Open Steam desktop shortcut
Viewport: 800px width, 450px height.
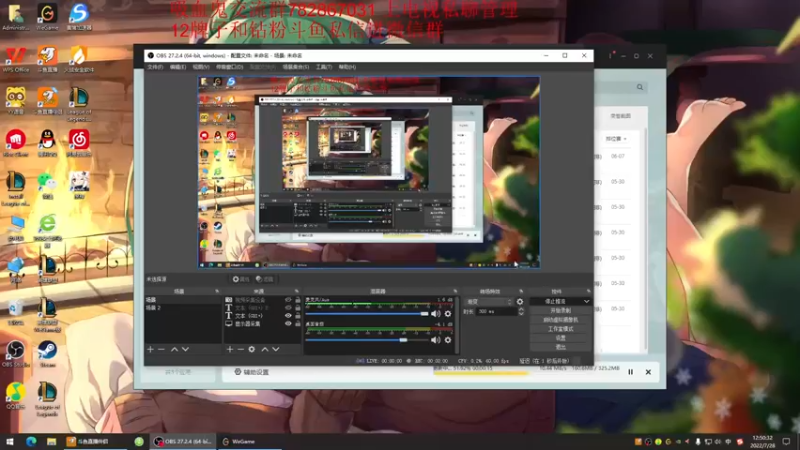(x=47, y=354)
